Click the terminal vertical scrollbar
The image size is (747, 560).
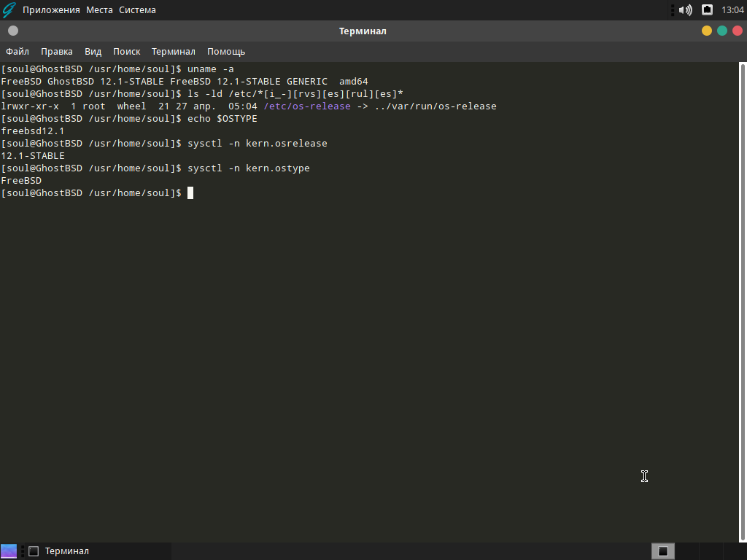coord(742,302)
